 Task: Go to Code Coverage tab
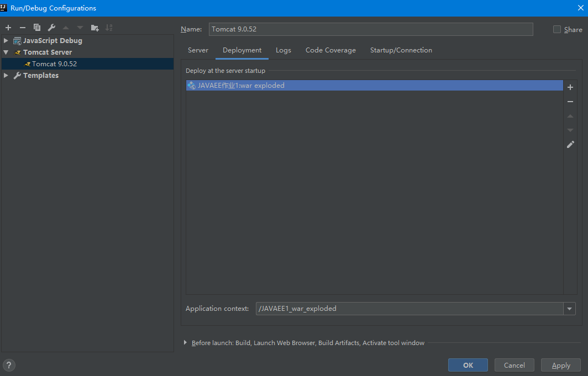330,50
